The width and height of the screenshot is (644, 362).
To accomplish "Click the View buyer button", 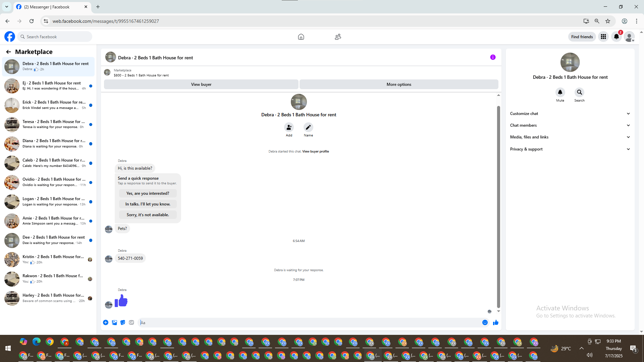I will pyautogui.click(x=201, y=84).
